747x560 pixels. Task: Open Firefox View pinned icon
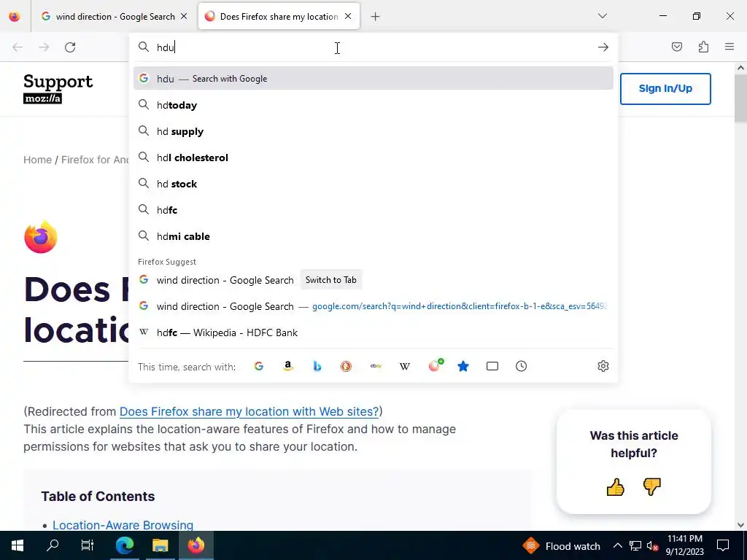coord(15,17)
